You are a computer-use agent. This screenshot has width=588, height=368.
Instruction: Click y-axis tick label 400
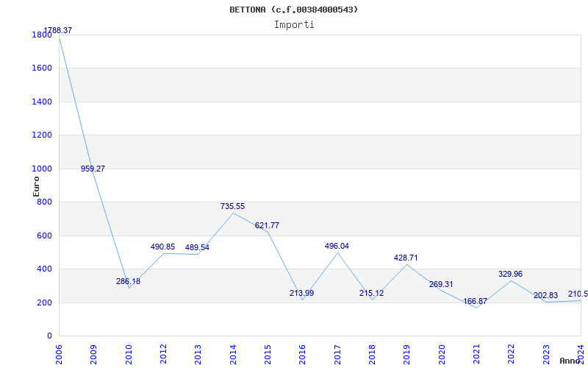point(45,269)
